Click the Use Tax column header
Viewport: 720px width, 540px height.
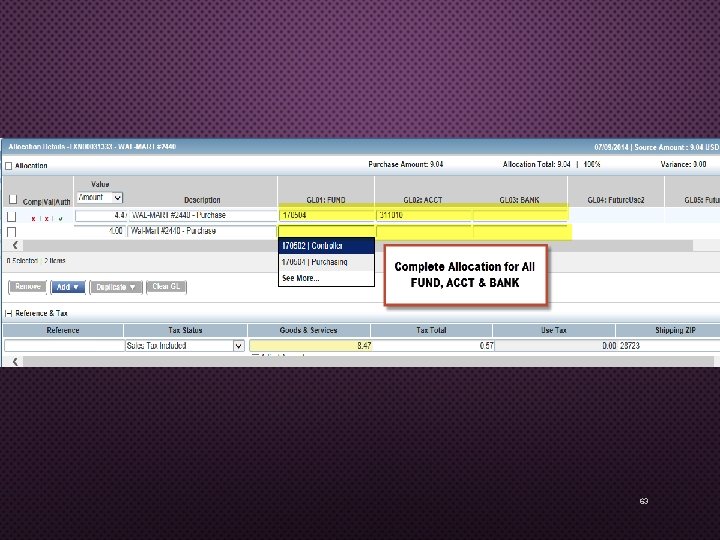pos(554,330)
